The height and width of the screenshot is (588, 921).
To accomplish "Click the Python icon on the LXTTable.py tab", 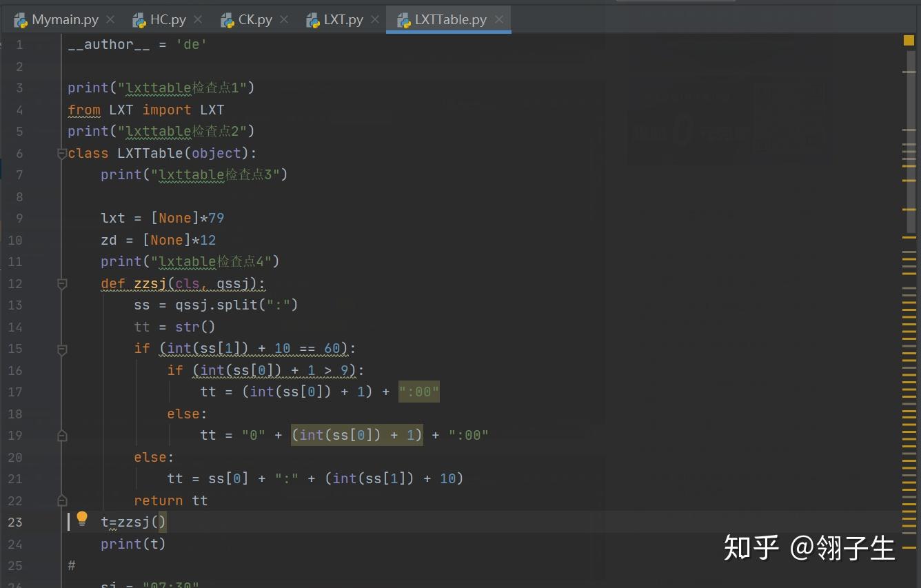I will 403,20.
